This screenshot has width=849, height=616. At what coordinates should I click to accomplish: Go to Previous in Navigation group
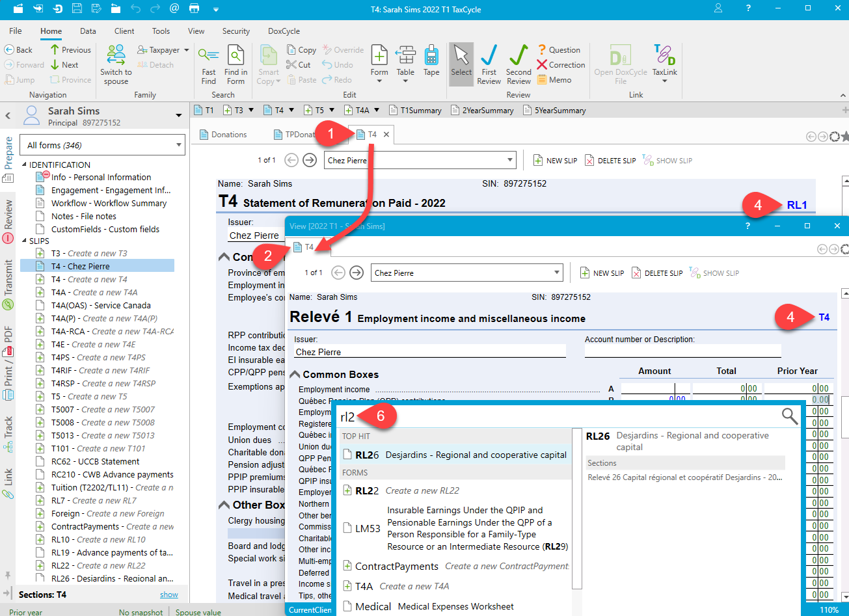coord(70,50)
